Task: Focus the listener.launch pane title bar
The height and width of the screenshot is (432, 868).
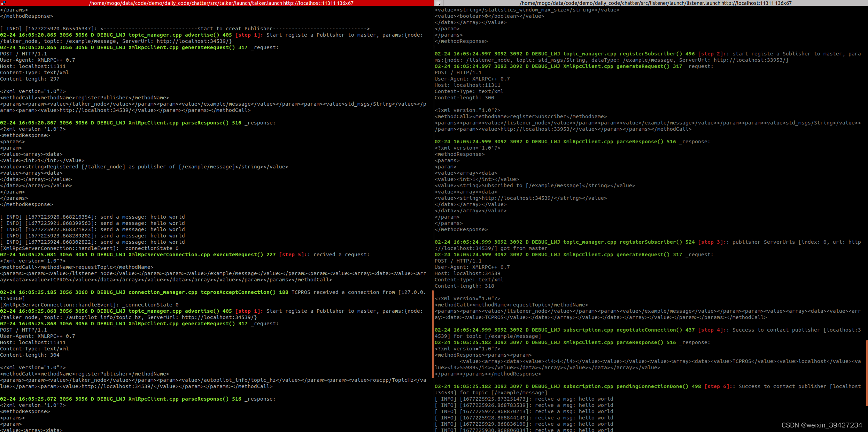Action: [655, 3]
